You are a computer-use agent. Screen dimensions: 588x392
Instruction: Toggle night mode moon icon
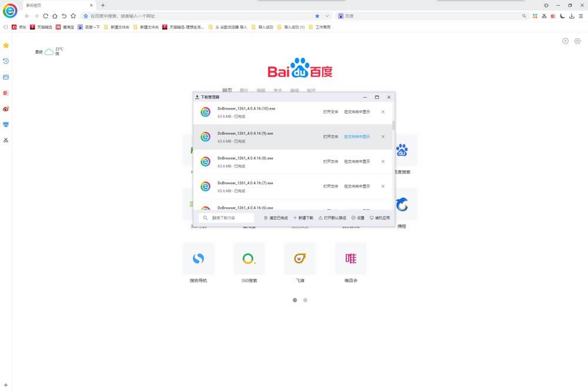click(x=562, y=16)
